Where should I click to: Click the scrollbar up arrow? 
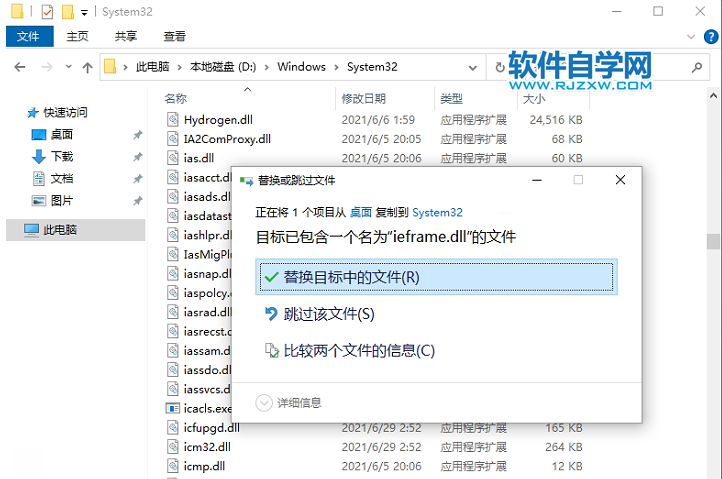(713, 96)
